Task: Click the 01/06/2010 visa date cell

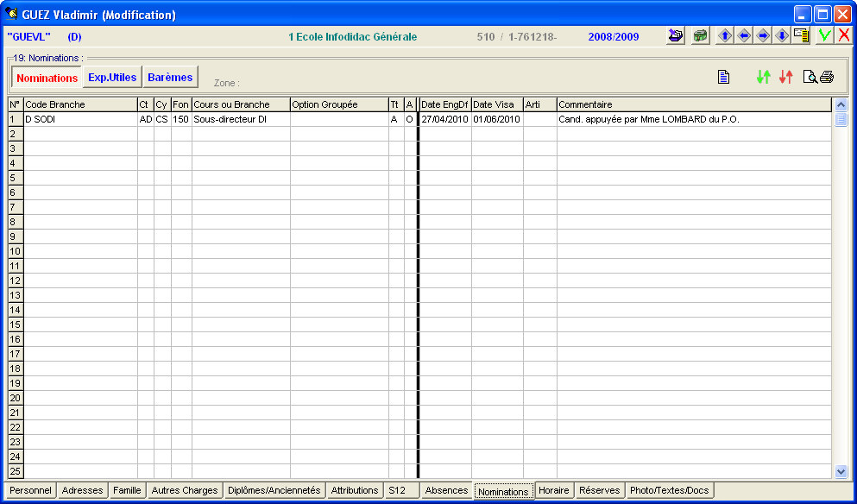Action: coord(497,119)
